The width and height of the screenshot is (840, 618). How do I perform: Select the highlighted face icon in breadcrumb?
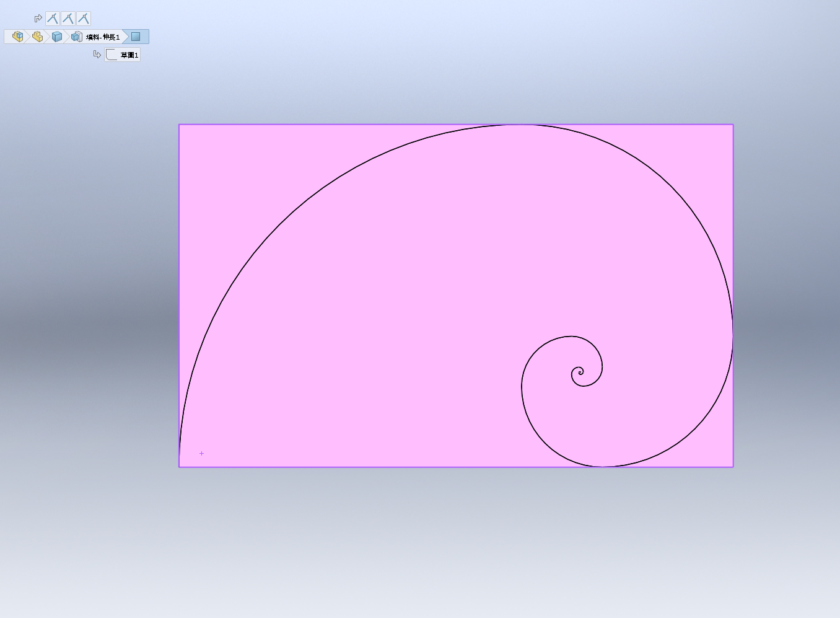pos(136,37)
